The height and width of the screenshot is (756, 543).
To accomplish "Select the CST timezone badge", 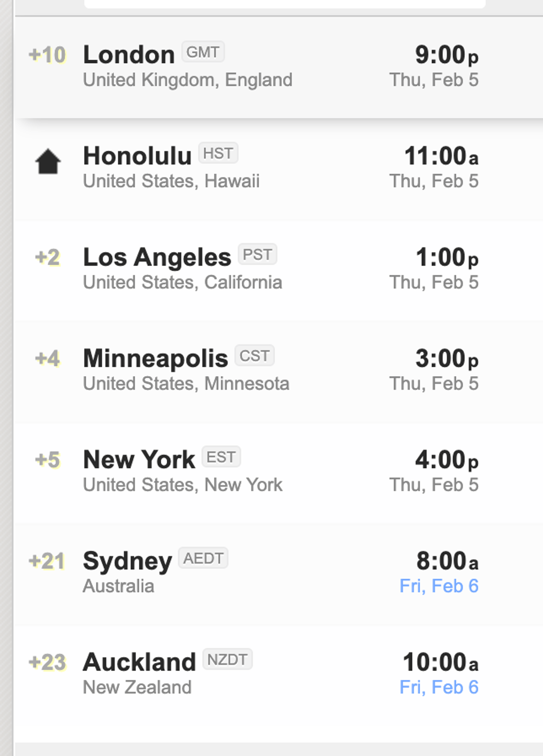I will pyautogui.click(x=254, y=356).
